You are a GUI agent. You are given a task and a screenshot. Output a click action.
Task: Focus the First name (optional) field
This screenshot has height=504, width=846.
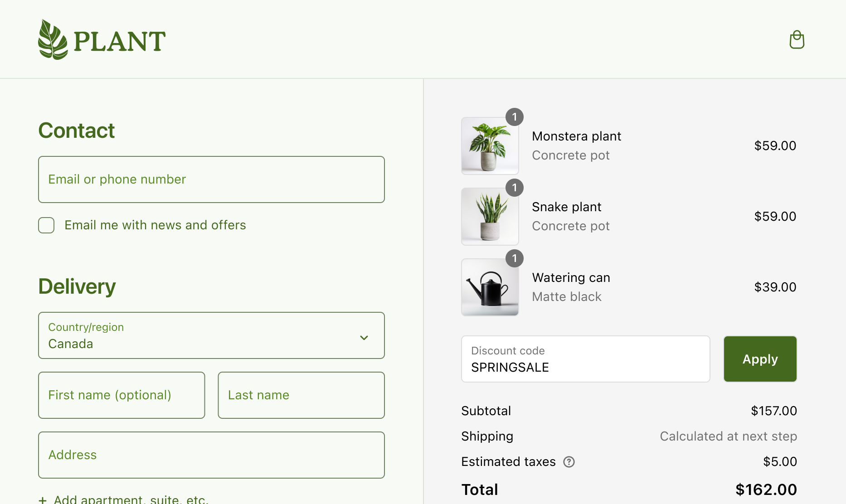122,395
